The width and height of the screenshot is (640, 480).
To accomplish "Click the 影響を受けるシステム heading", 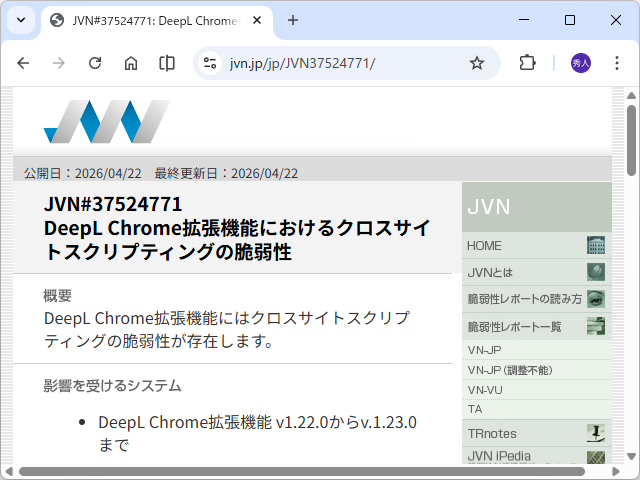I will [112, 385].
